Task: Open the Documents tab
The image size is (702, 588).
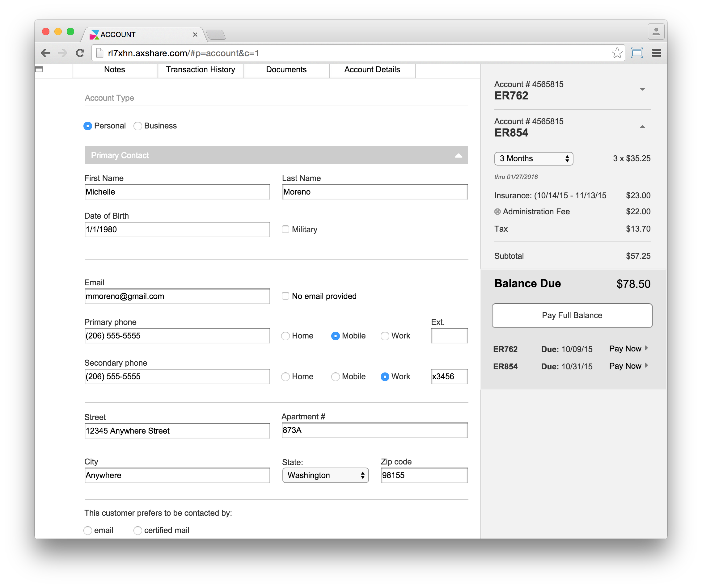Action: (286, 69)
